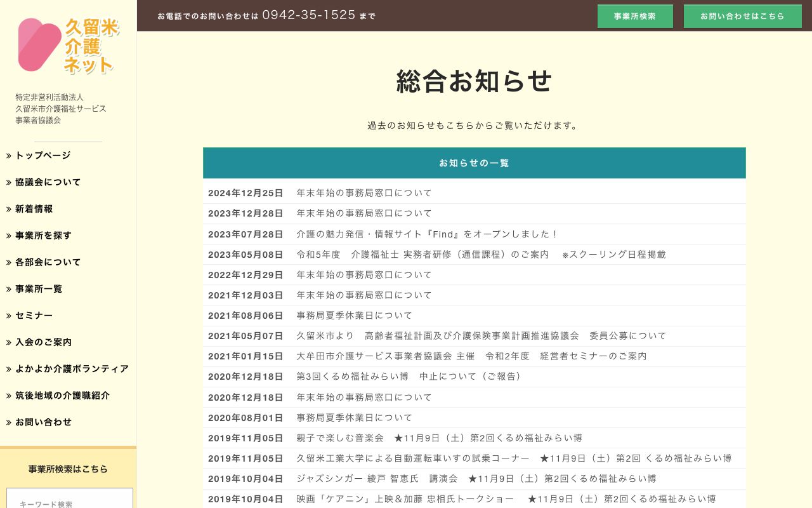This screenshot has height=508, width=812.
Task: Click the arrow icon beside 入会のご案内
Action: [x=9, y=342]
